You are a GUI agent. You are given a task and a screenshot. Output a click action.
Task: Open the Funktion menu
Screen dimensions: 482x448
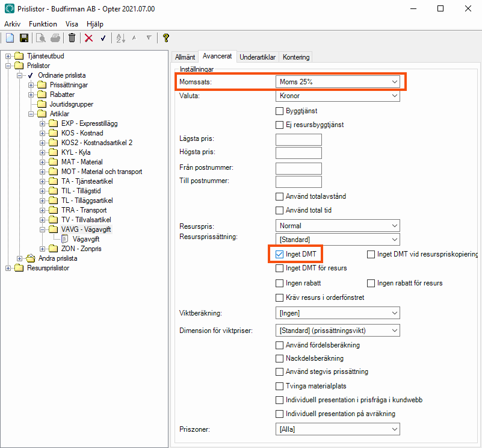43,24
